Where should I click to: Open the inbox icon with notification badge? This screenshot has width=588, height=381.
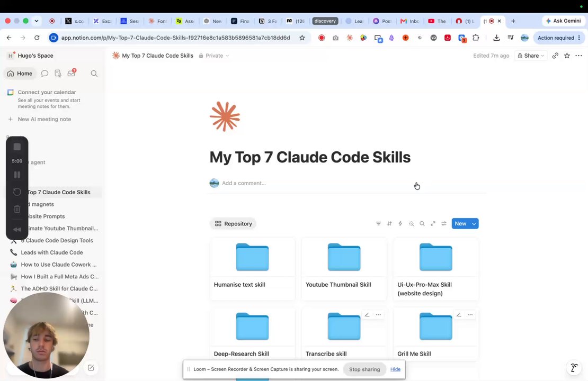[x=72, y=73]
